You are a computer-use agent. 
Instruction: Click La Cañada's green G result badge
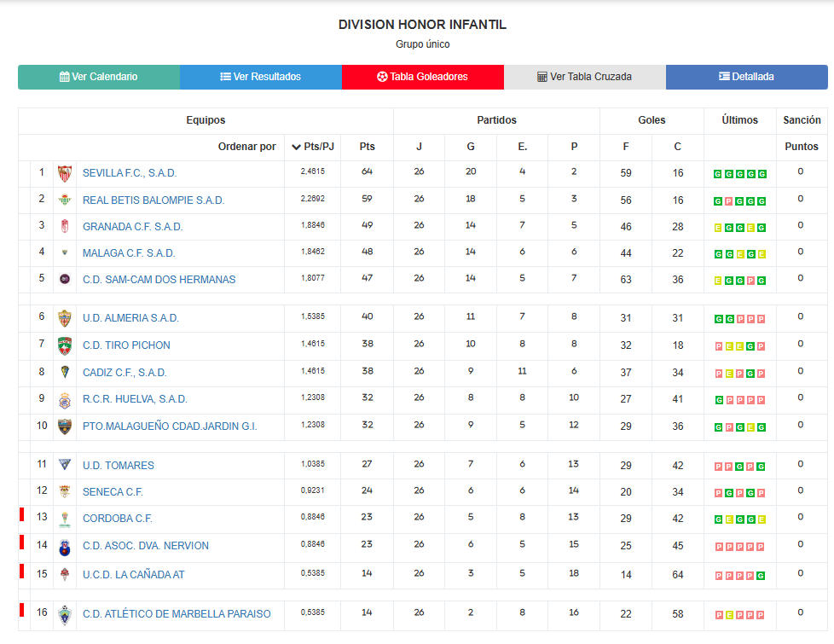762,576
